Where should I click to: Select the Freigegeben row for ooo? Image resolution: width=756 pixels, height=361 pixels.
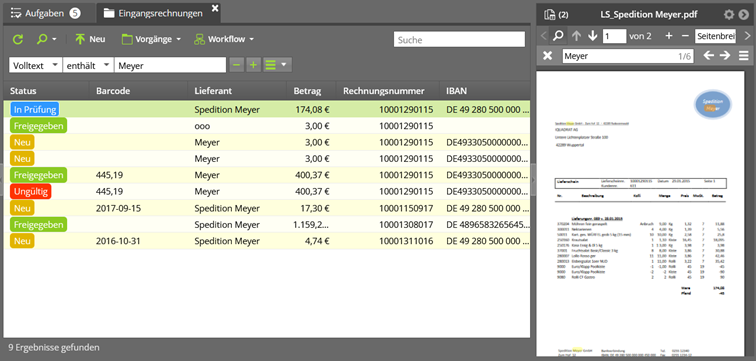pyautogui.click(x=267, y=126)
